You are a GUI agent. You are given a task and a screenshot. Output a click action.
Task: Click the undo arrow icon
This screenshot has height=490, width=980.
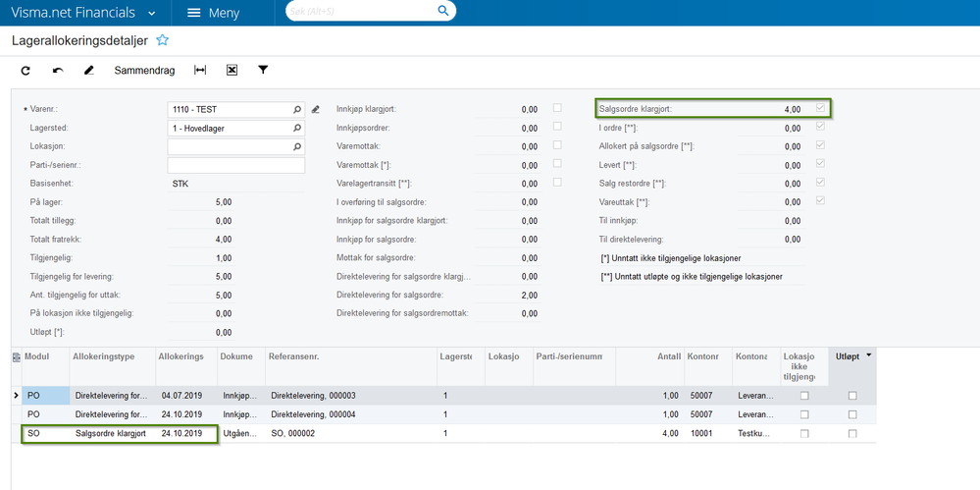(x=58, y=71)
